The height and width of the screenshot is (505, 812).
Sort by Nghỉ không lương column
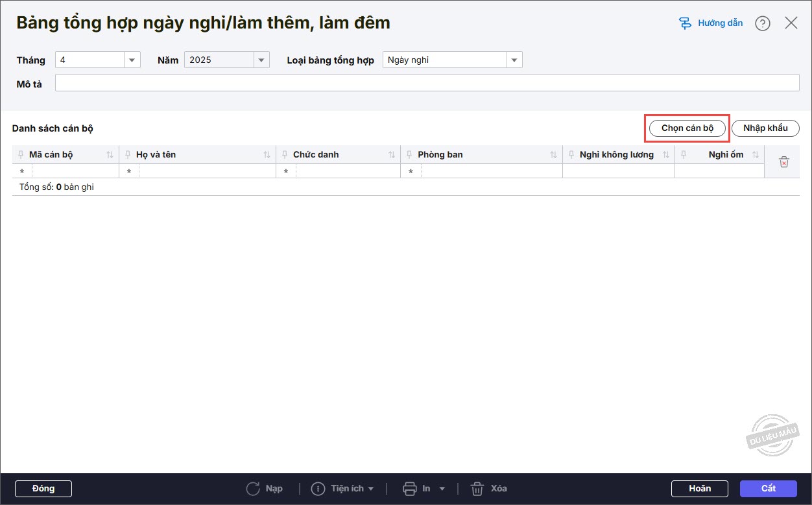pos(666,155)
